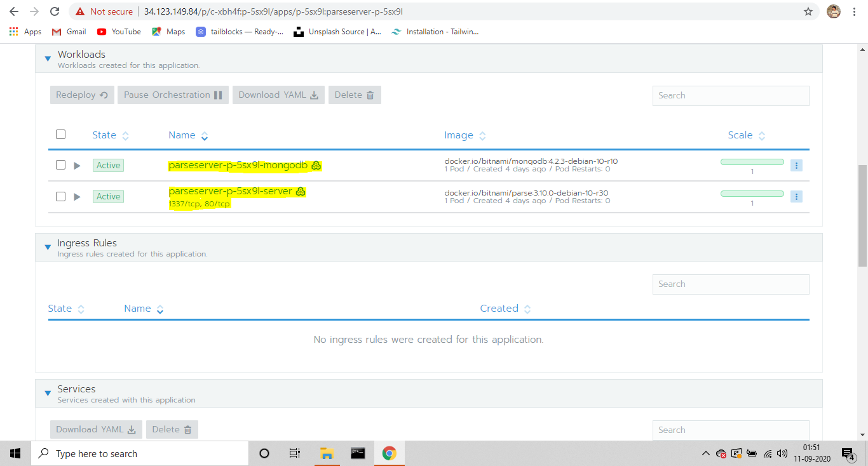Check the parseserver-p-5sx9l-mongodb row checkbox
868x466 pixels.
(60, 165)
